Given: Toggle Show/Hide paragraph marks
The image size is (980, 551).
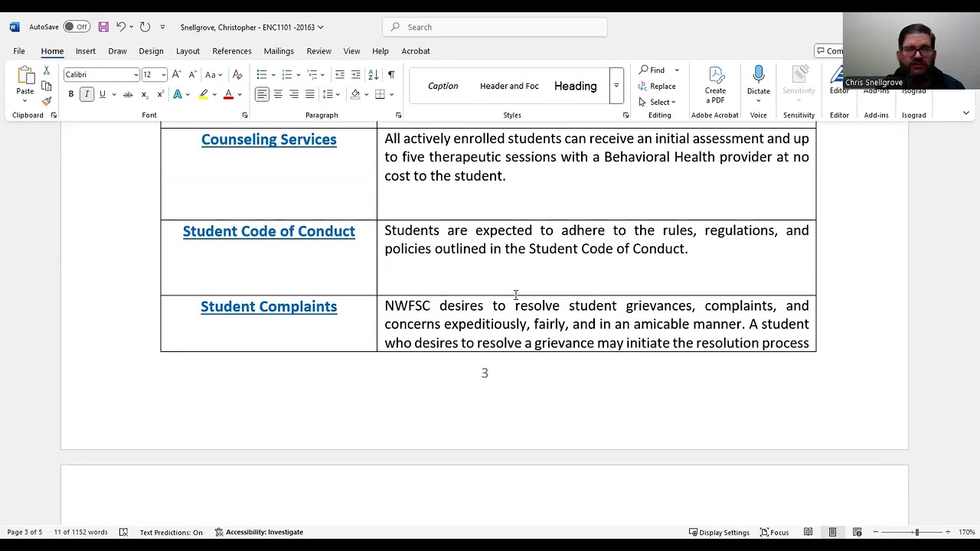Looking at the screenshot, I should pos(391,74).
